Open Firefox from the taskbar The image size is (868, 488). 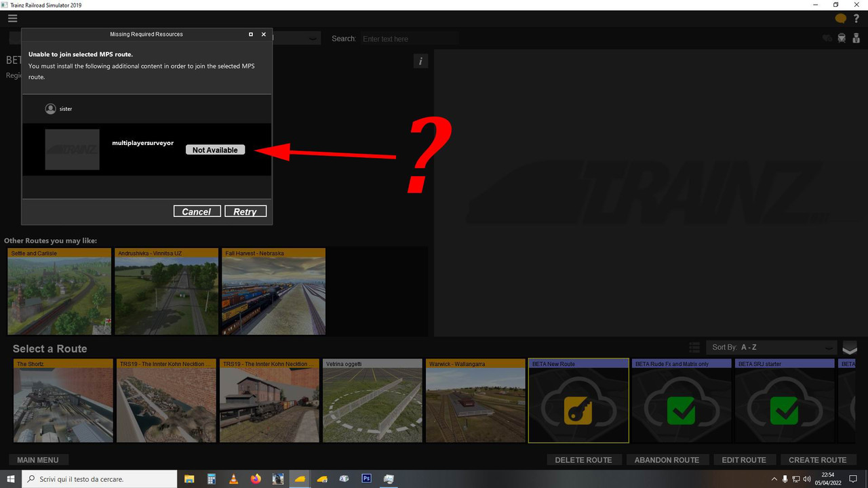256,479
